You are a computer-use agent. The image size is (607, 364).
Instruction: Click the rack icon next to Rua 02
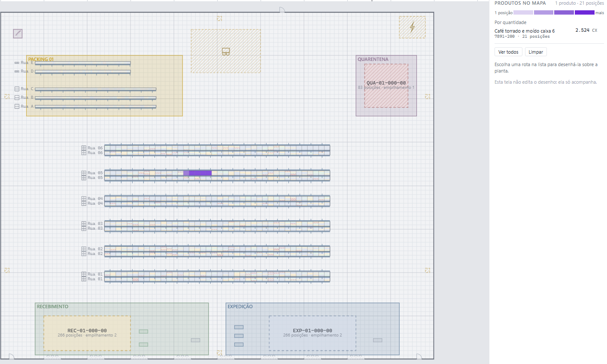pos(84,251)
